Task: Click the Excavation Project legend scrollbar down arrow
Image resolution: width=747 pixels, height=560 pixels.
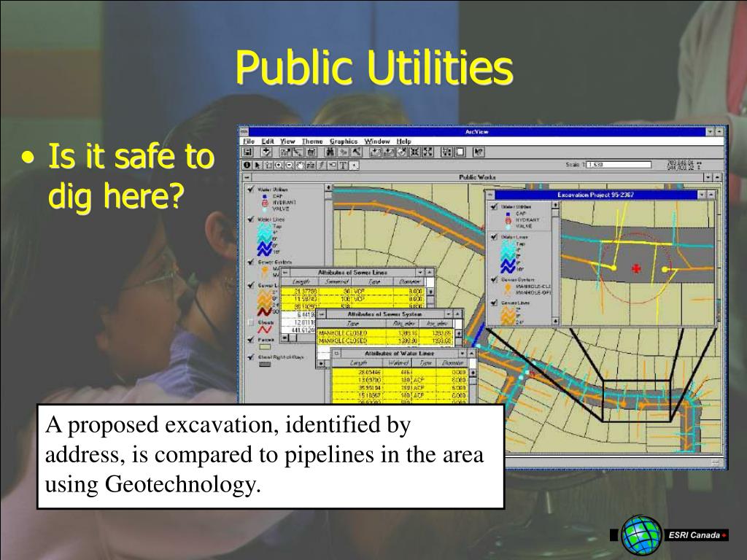Action: pos(555,322)
